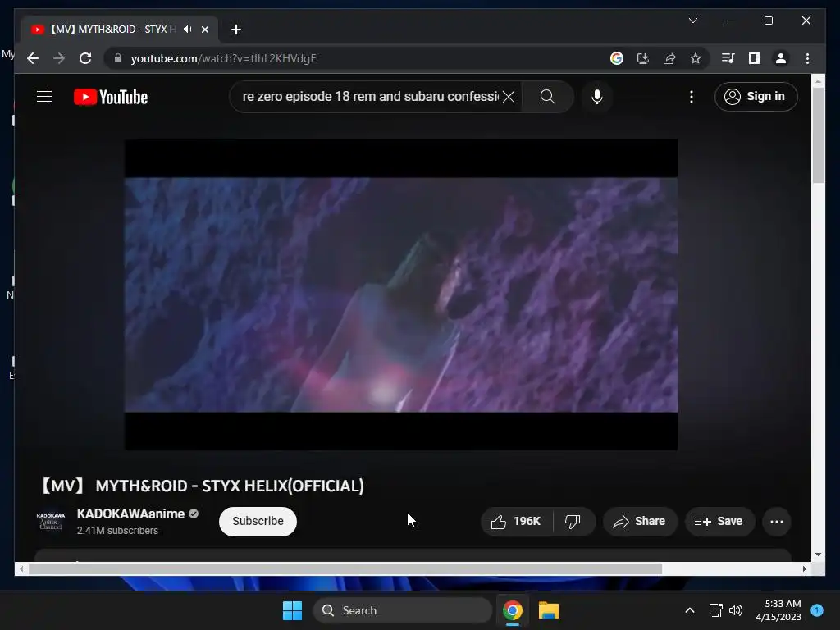840x630 pixels.
Task: Click the 2.41M subscribers text
Action: click(x=117, y=531)
